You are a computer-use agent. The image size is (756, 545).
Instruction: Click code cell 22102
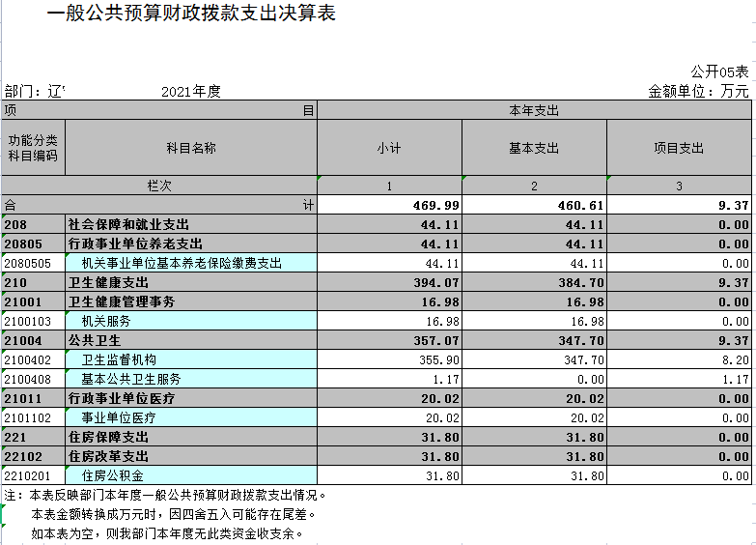pyautogui.click(x=33, y=456)
